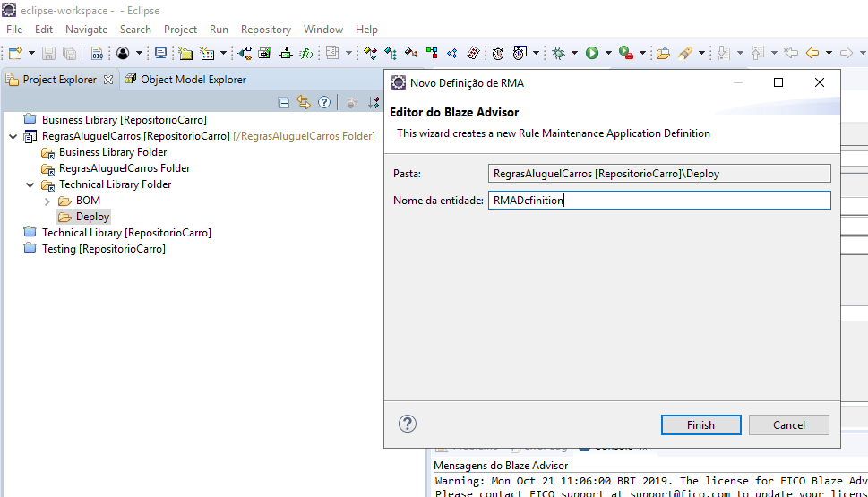Click the blue diamond nodes icon
The image size is (868, 497).
tap(452, 53)
